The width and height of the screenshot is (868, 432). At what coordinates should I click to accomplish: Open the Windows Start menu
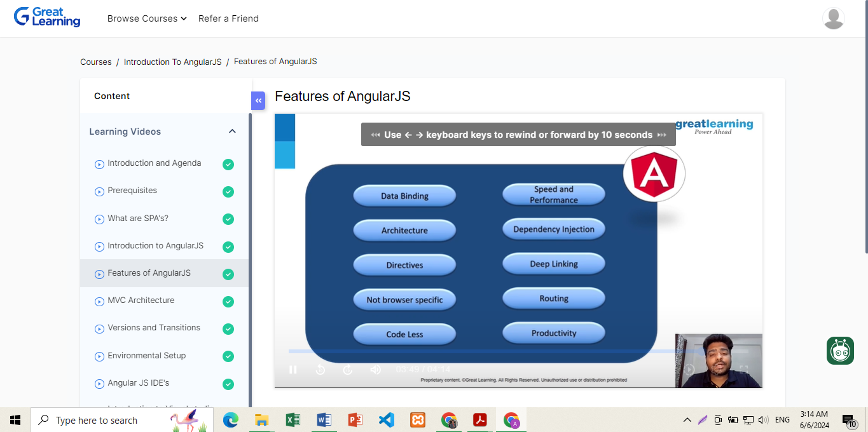[15, 420]
